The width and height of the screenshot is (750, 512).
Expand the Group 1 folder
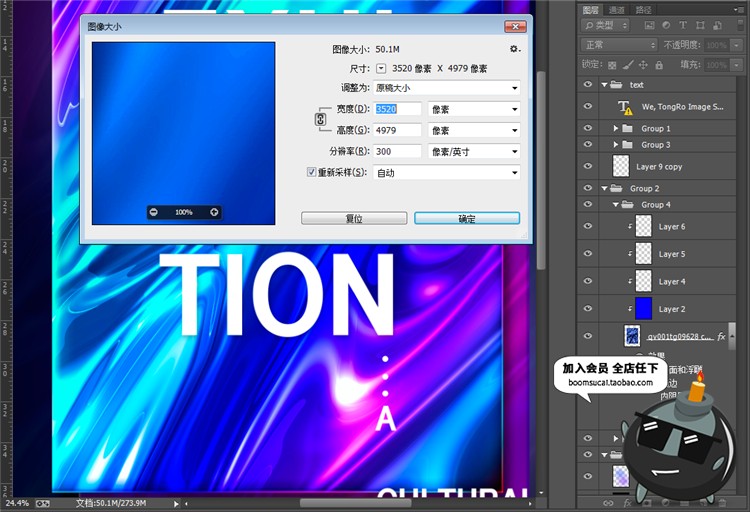[x=616, y=128]
